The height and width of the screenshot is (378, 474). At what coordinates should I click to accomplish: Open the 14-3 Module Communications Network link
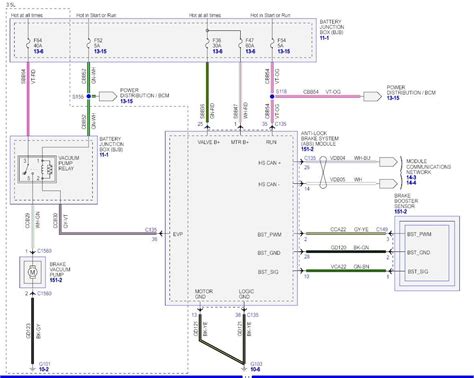pos(411,177)
